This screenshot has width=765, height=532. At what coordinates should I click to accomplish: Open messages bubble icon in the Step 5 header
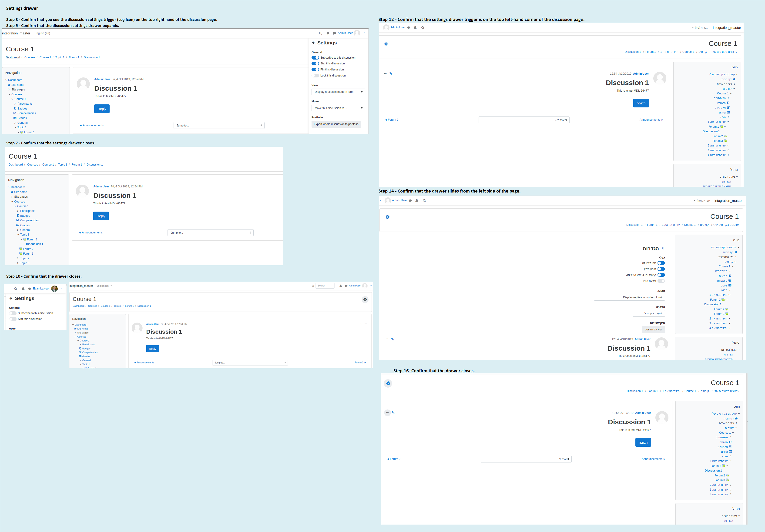(334, 33)
